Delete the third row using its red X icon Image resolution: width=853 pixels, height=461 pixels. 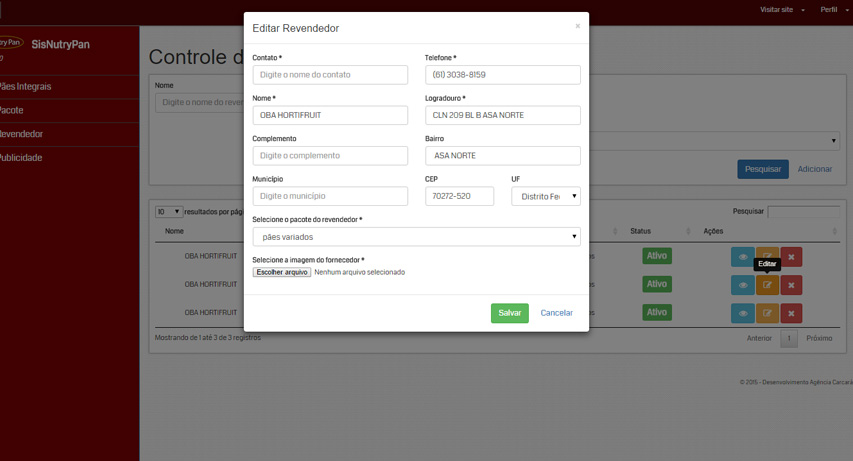coord(791,314)
